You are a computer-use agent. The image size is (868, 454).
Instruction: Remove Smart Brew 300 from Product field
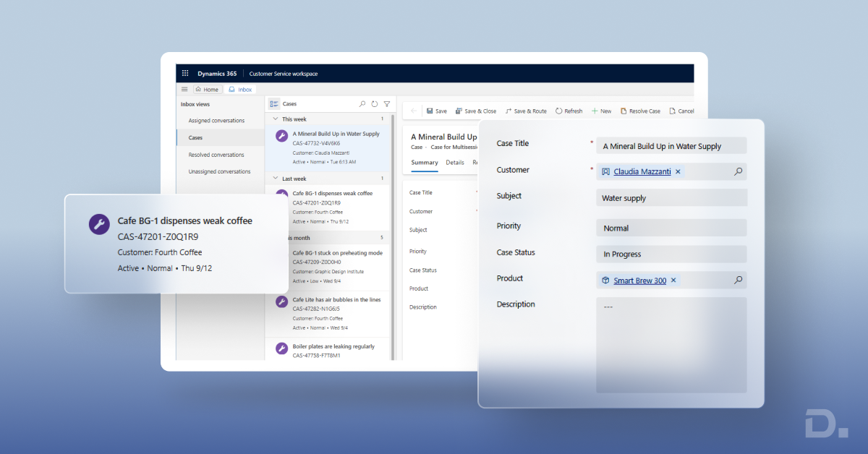pos(673,280)
